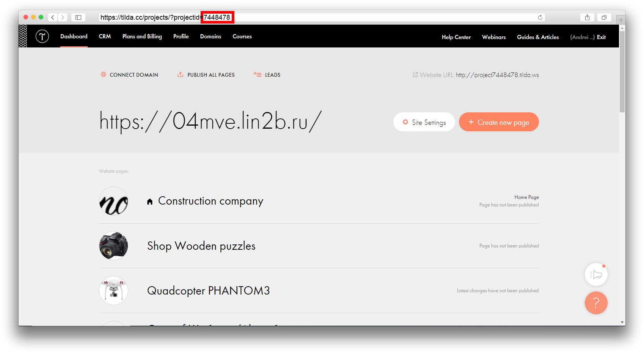Go back with browser back arrow

pos(53,17)
